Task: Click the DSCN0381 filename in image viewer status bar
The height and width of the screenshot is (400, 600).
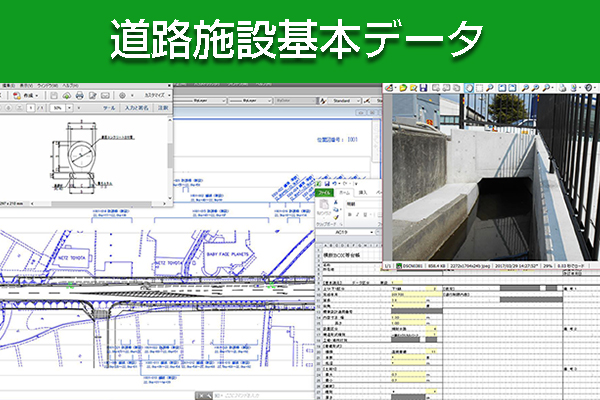Action: coord(412,265)
